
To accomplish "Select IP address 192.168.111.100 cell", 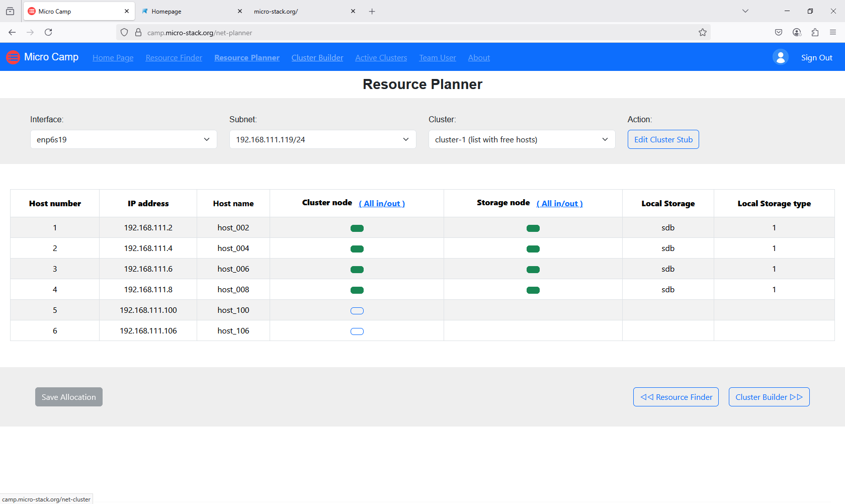I will pyautogui.click(x=148, y=310).
